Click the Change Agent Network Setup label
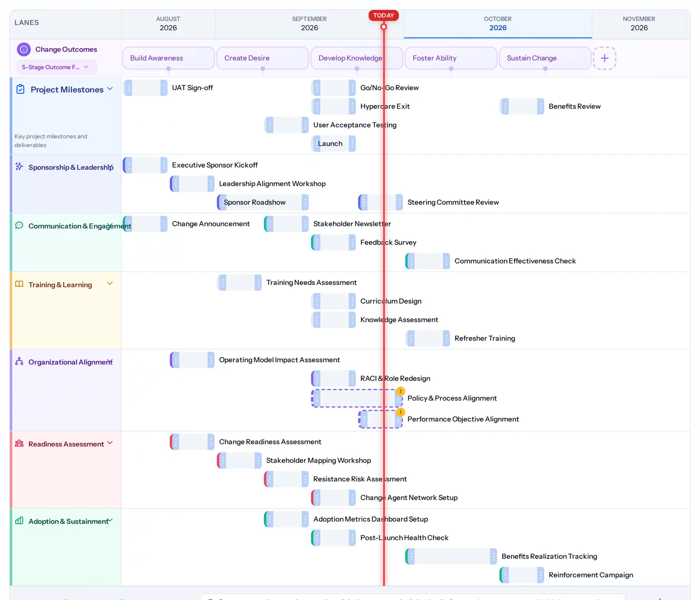 [409, 498]
